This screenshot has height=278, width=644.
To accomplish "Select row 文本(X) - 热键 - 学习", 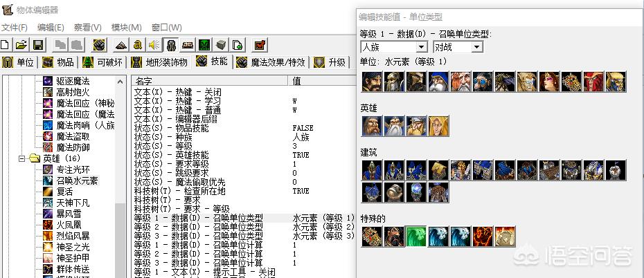I will click(x=244, y=101).
